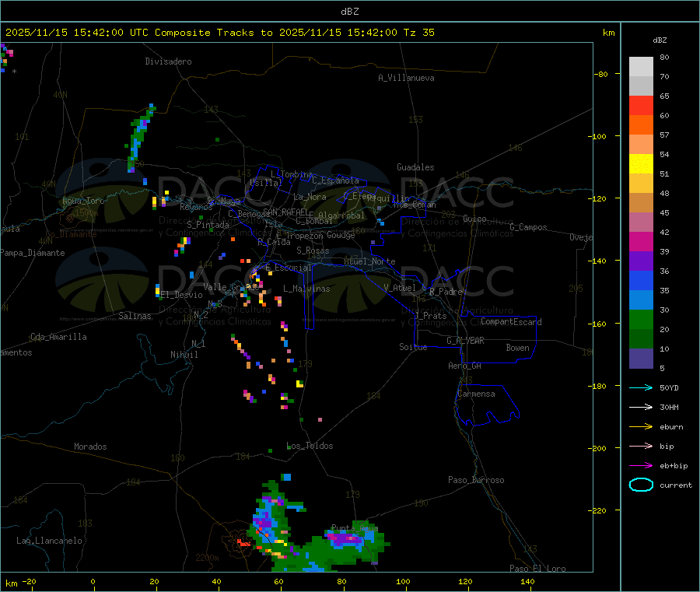Click the '-80' tick on right axis
Viewport: 700px width, 592px height.
[601, 74]
